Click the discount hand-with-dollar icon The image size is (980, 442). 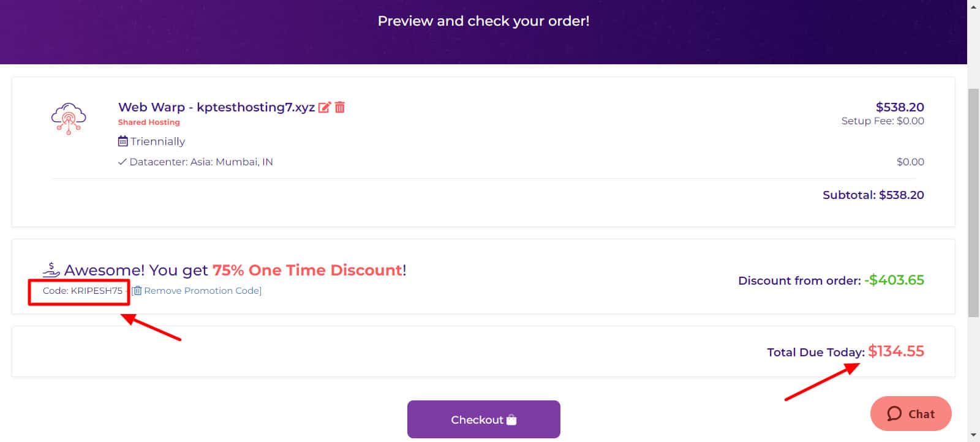point(51,269)
